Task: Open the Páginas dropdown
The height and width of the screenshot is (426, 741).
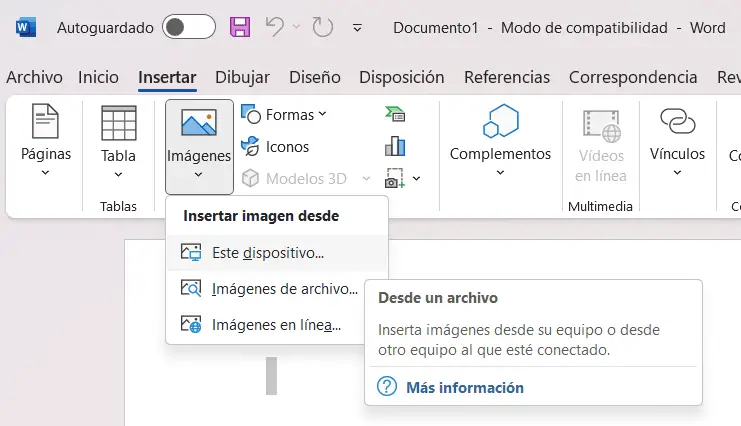Action: (46, 140)
